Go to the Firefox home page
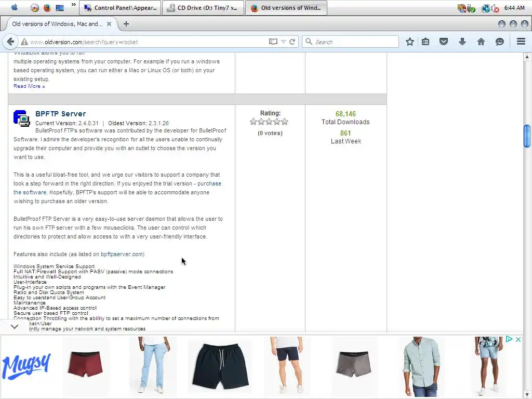Screen dimensions: 532x399 [481, 42]
